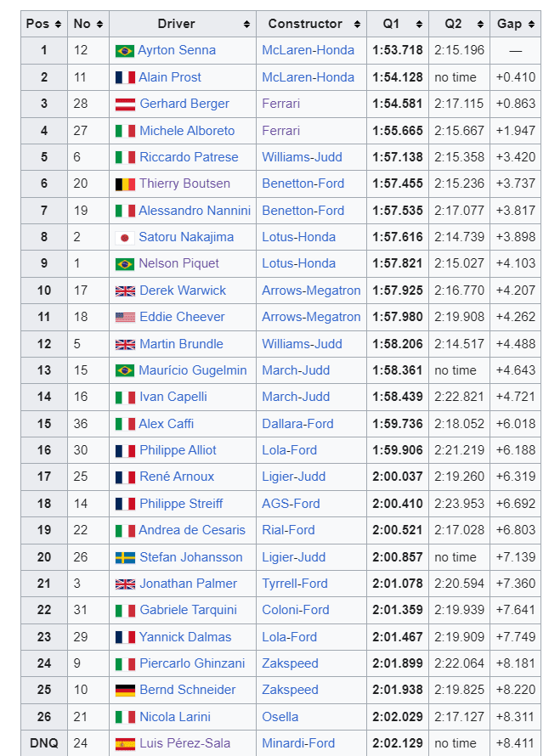Image resolution: width=549 pixels, height=756 pixels.
Task: Sort table by Gap column arrows
Action: 532,24
